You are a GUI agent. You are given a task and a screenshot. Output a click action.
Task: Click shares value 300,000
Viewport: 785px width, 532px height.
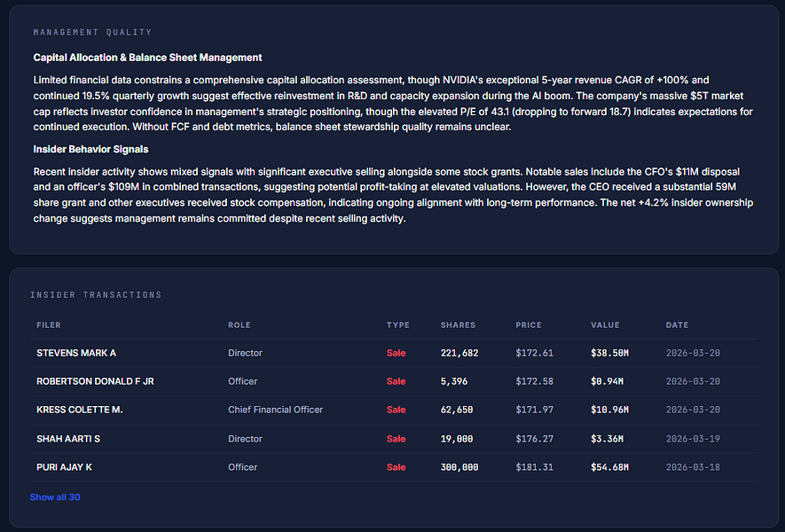[x=459, y=467]
